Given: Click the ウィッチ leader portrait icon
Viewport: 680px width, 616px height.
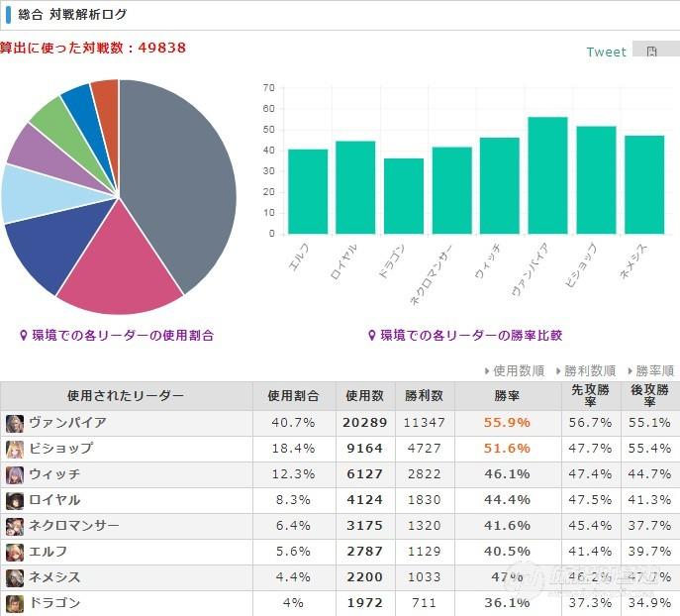Looking at the screenshot, I should point(15,475).
